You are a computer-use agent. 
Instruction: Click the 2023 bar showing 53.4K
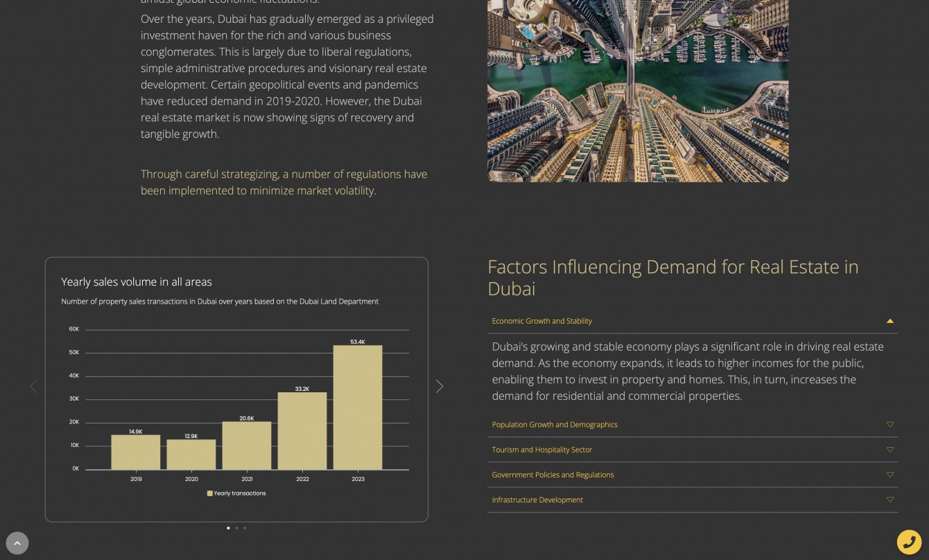(358, 408)
